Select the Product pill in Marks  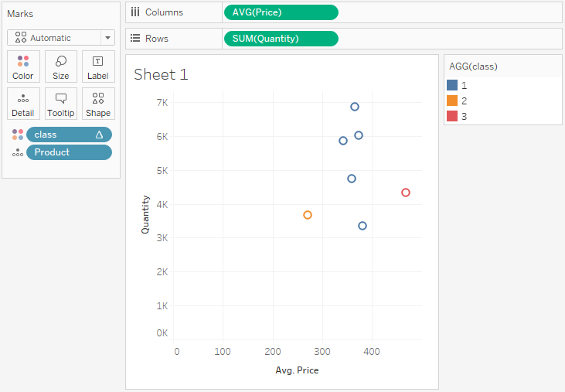click(x=69, y=152)
